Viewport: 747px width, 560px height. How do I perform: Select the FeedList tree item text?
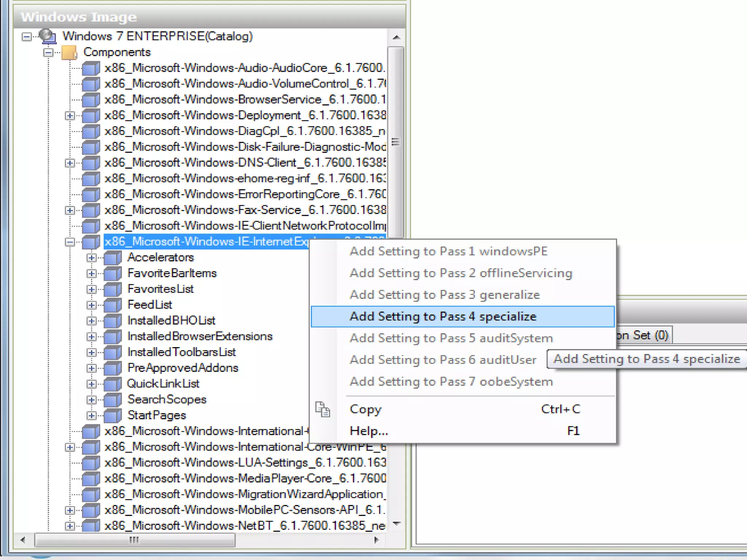[150, 305]
